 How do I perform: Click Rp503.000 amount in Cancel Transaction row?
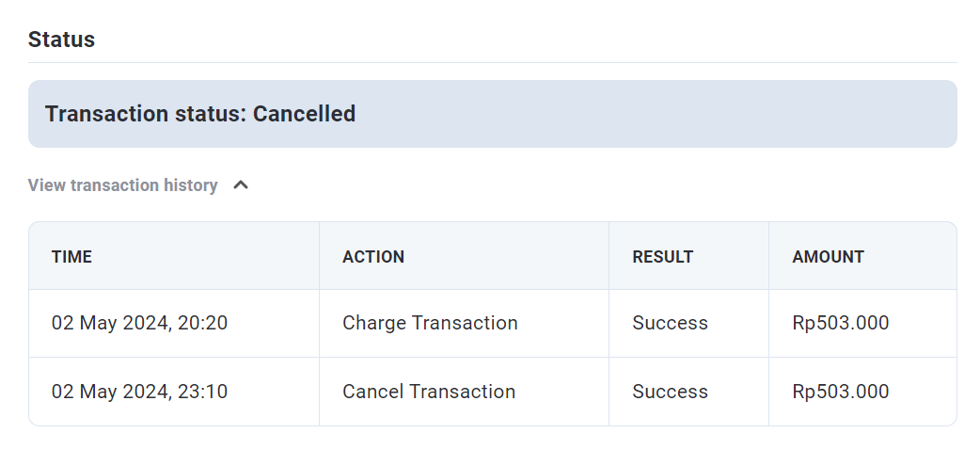(841, 392)
